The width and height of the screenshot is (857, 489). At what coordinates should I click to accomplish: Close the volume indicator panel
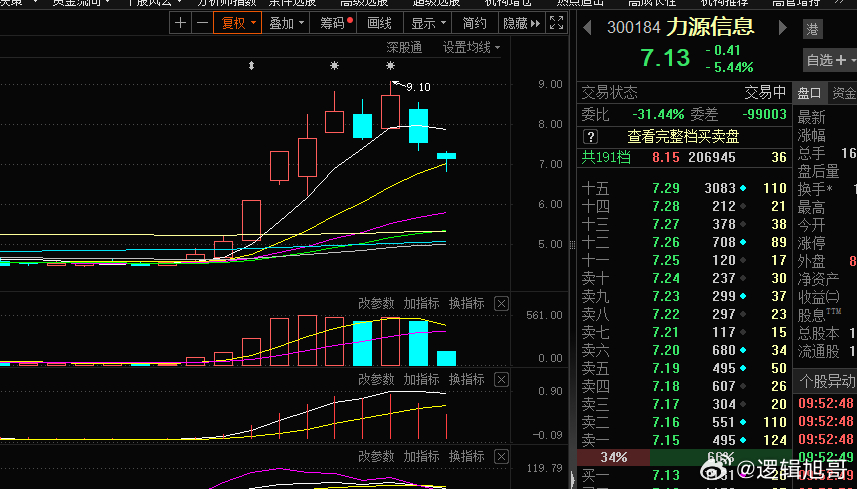(x=501, y=303)
